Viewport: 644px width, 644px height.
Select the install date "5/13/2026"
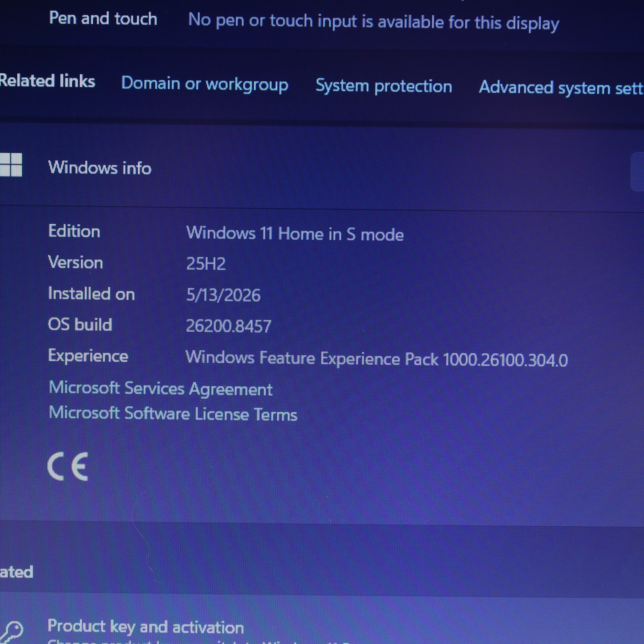coord(223,295)
